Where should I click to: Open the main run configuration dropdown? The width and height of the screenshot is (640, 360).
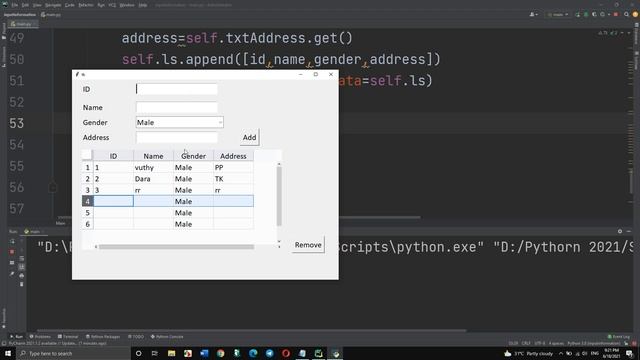click(558, 14)
